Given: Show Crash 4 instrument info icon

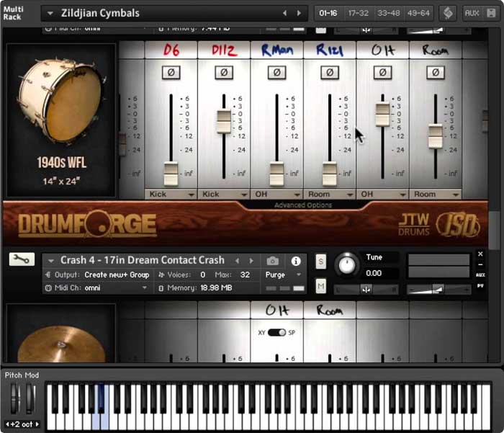Looking at the screenshot, I should [x=296, y=261].
